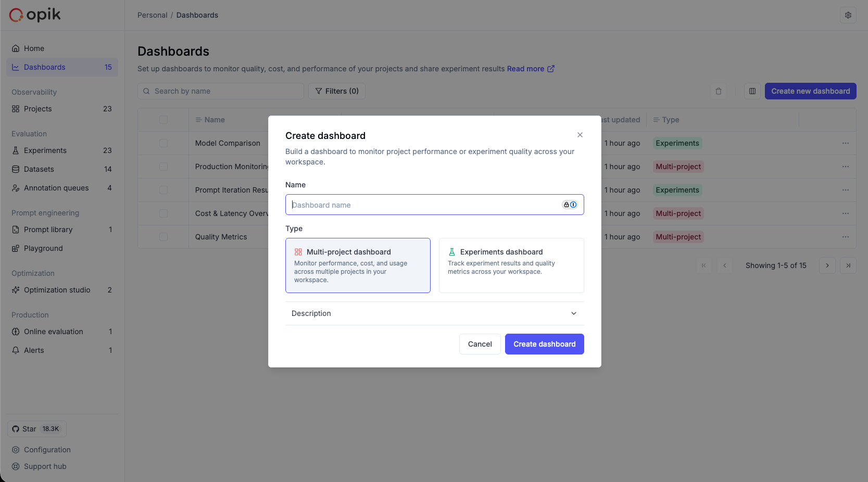
Task: Click the Opik logo in the top-left
Action: (34, 15)
